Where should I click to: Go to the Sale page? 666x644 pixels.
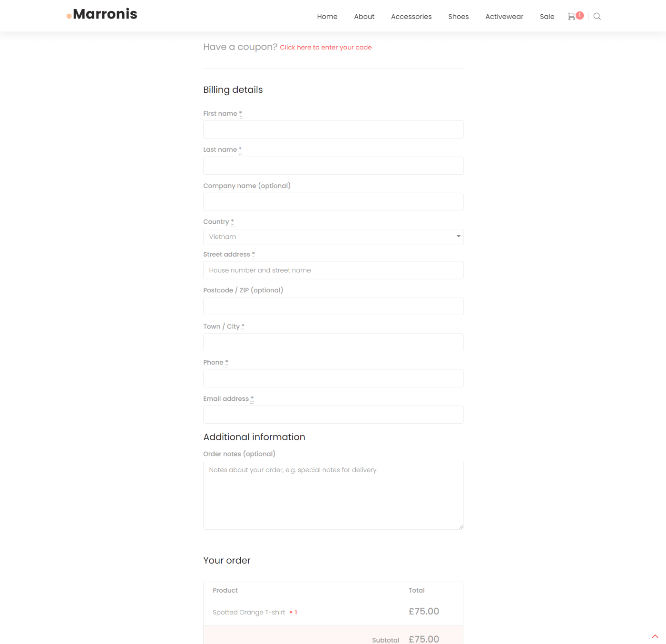coord(547,16)
